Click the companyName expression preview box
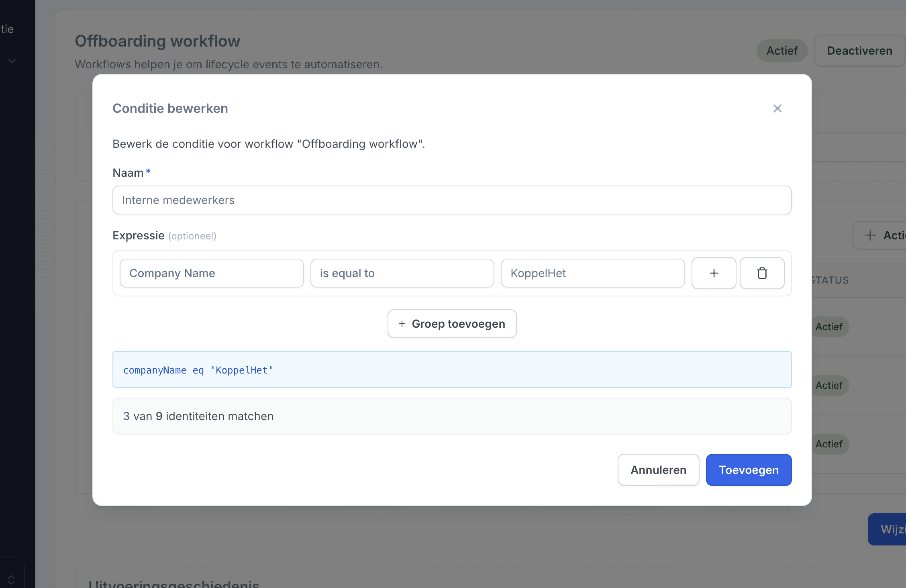 452,370
